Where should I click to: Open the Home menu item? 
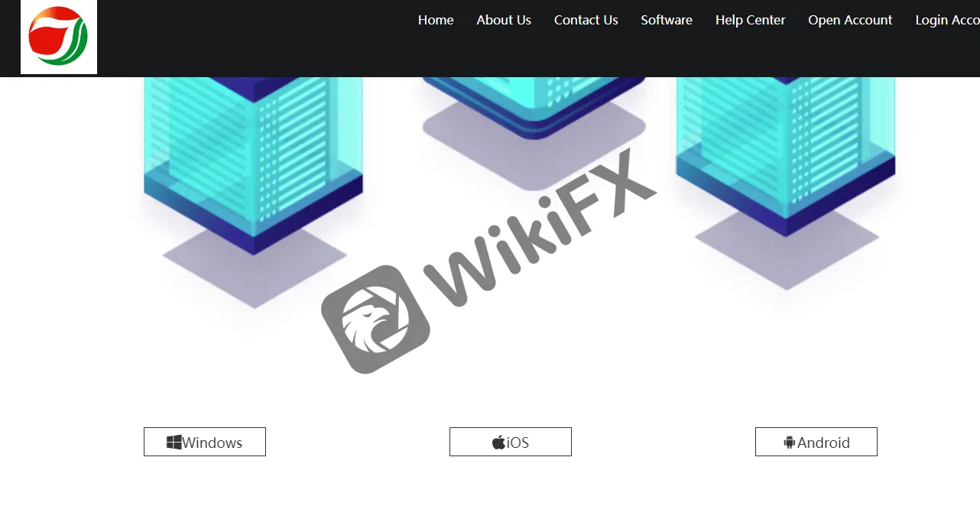pyautogui.click(x=436, y=20)
